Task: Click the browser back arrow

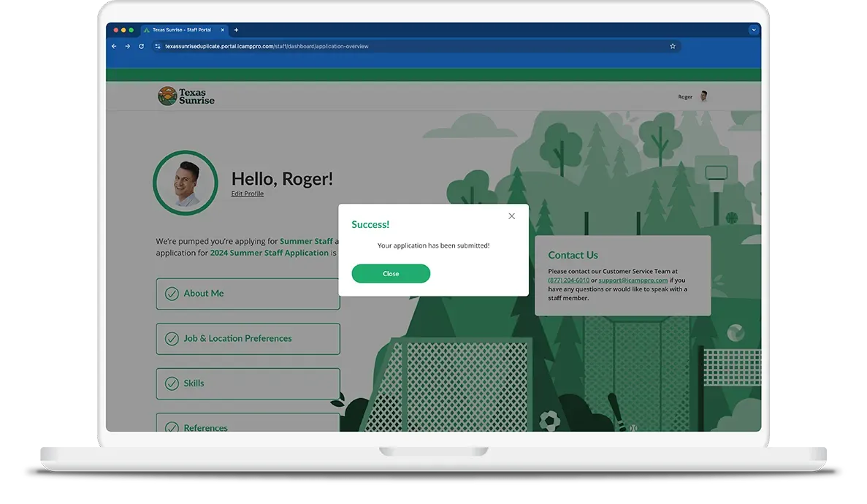Action: coord(114,47)
